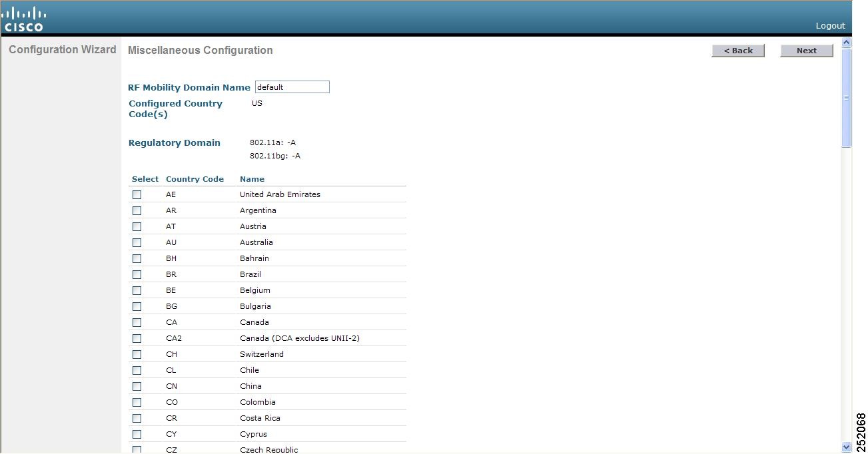The image size is (868, 454).
Task: Select the Argentina country checkbox
Action: (137, 210)
